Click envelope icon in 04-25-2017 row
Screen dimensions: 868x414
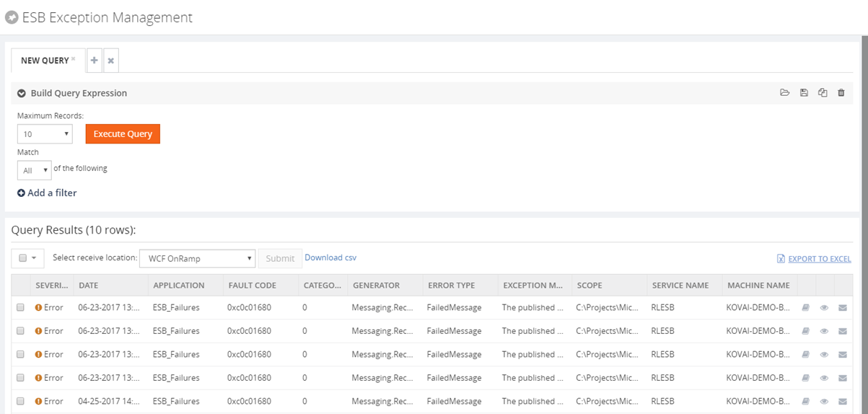[x=842, y=401]
